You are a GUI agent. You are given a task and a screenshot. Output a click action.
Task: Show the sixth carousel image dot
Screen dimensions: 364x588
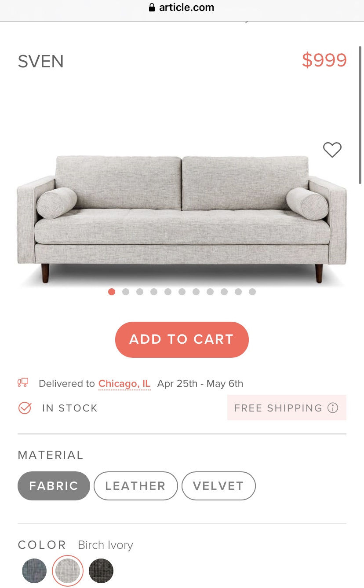(182, 292)
